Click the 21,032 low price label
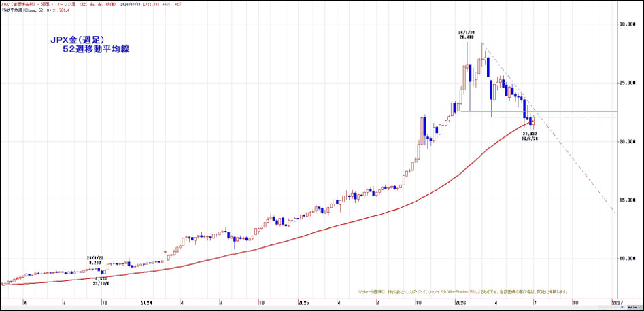The height and width of the screenshot is (311, 644). point(530,134)
